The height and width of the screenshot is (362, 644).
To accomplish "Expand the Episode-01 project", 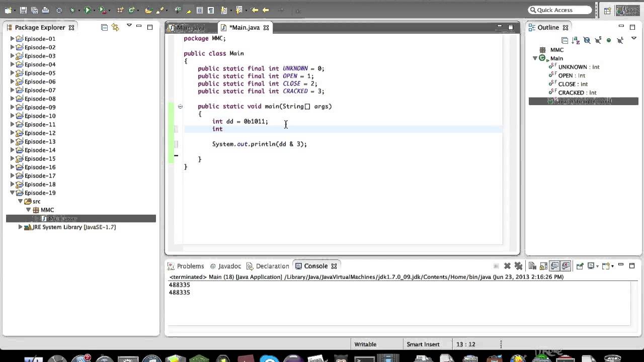I will 13,39.
